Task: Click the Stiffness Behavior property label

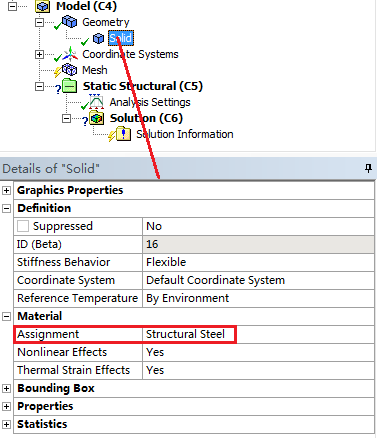Action: 63,262
